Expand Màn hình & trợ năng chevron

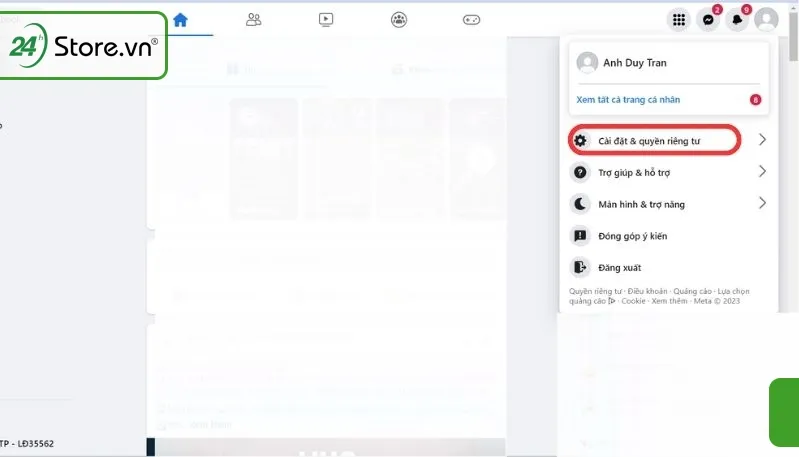coord(762,203)
